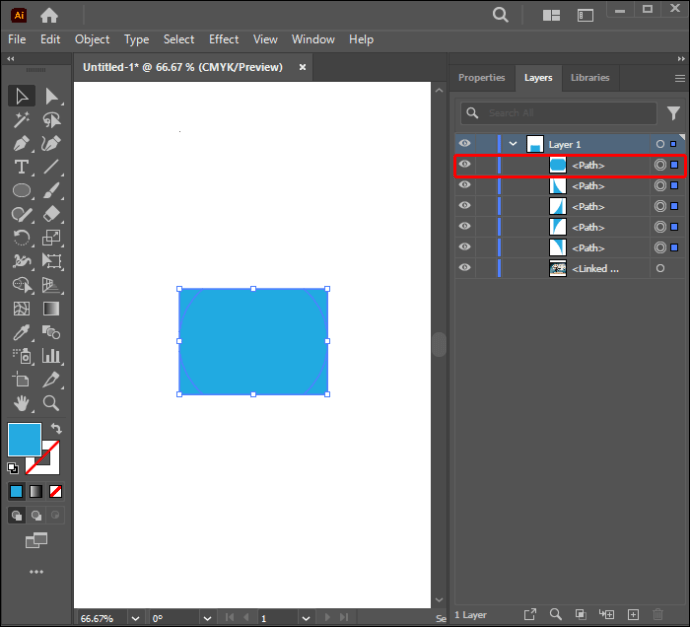Click the Search All layers field

pyautogui.click(x=558, y=113)
